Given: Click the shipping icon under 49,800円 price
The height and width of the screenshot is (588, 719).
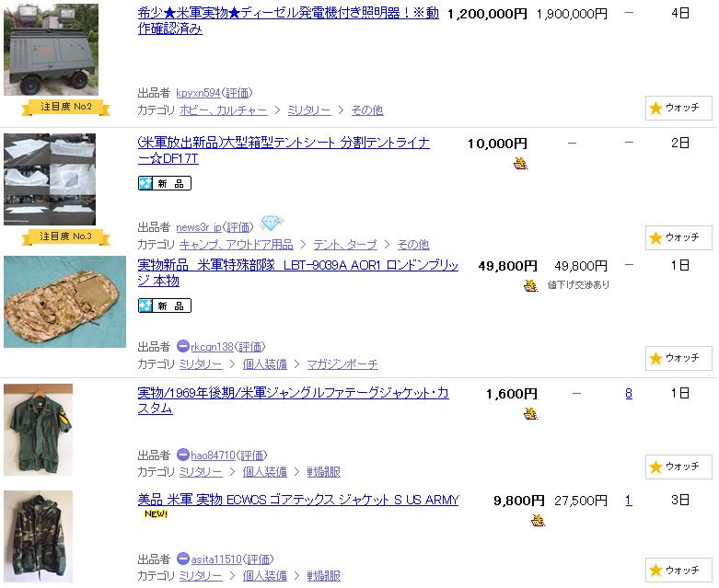Looking at the screenshot, I should click(530, 285).
